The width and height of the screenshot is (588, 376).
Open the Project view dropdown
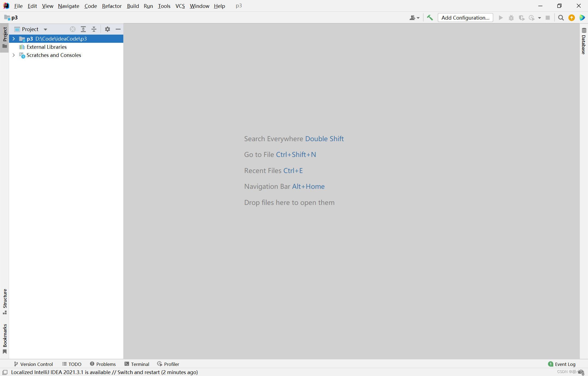(x=45, y=29)
